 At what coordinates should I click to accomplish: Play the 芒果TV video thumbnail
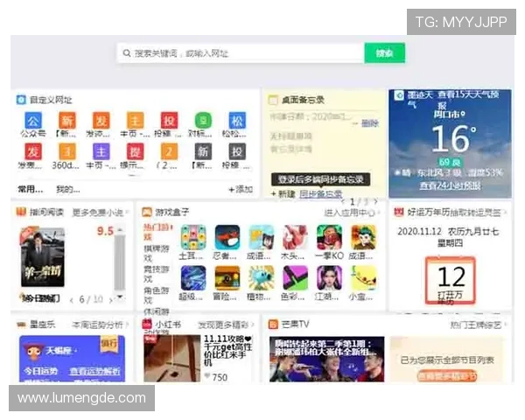pos(326,359)
